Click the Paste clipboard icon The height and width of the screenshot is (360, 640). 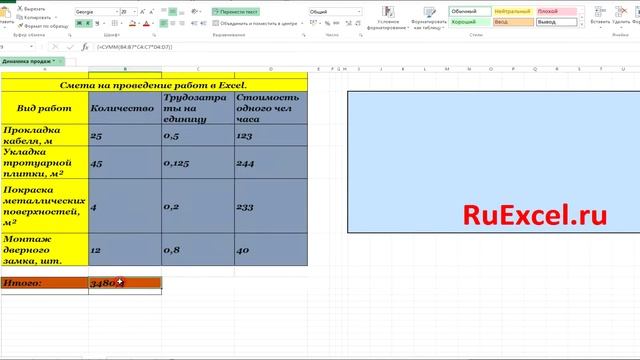5,13
